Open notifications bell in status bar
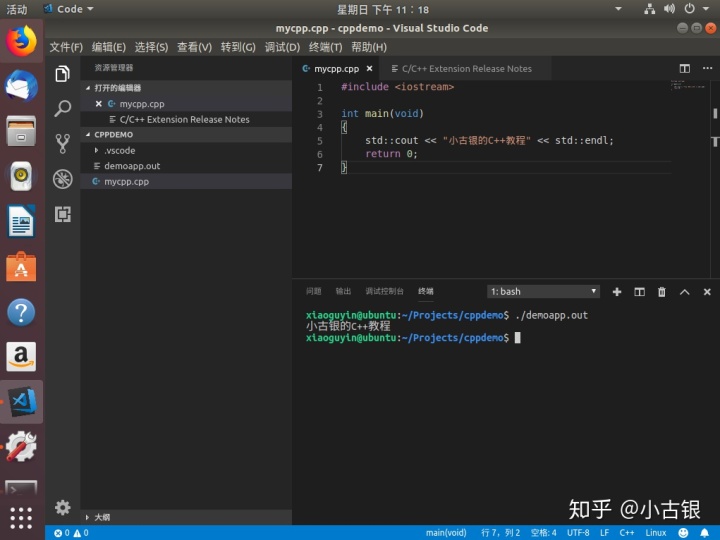Viewport: 720px width, 540px height. [x=704, y=533]
